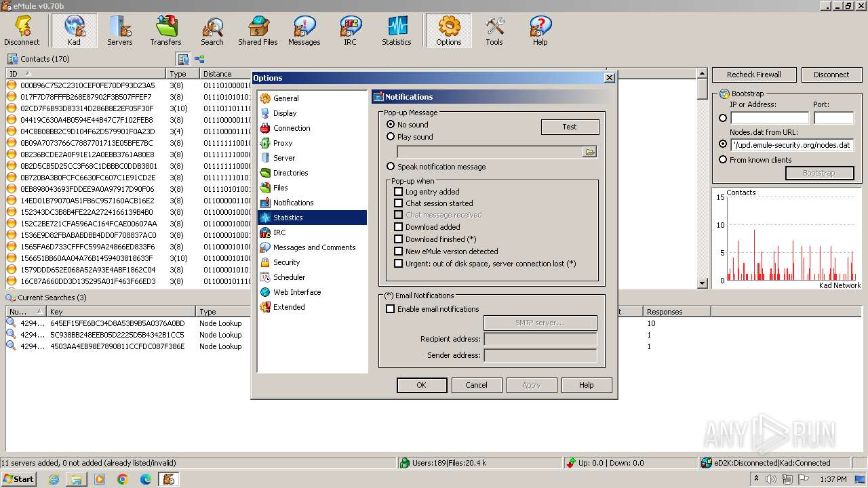Enable Chat session started popup
The width and height of the screenshot is (868, 488).
399,203
